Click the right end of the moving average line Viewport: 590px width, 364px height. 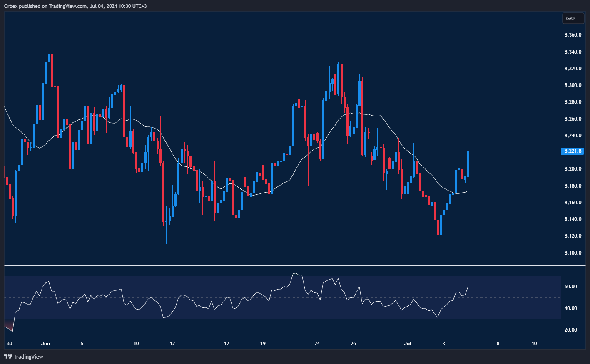tap(468, 191)
